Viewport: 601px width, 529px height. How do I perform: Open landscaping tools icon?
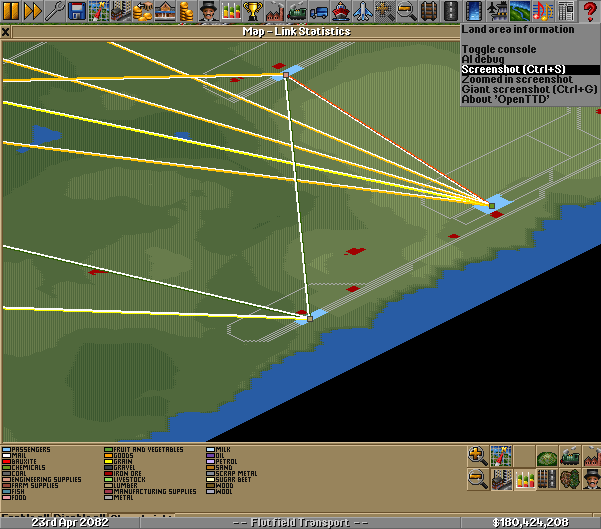click(x=520, y=11)
